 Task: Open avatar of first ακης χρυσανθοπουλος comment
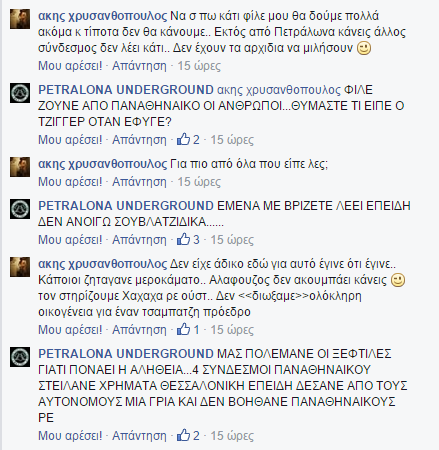20,19
